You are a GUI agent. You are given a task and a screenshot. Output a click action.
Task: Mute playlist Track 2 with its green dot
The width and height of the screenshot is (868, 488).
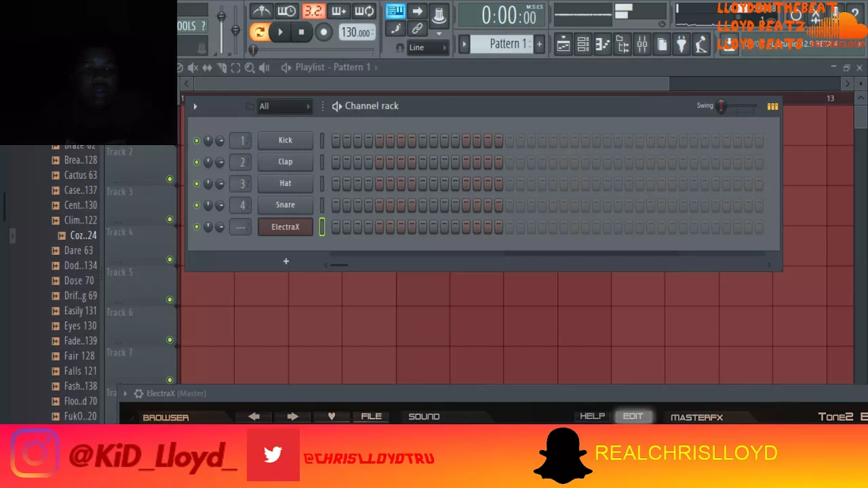point(170,180)
